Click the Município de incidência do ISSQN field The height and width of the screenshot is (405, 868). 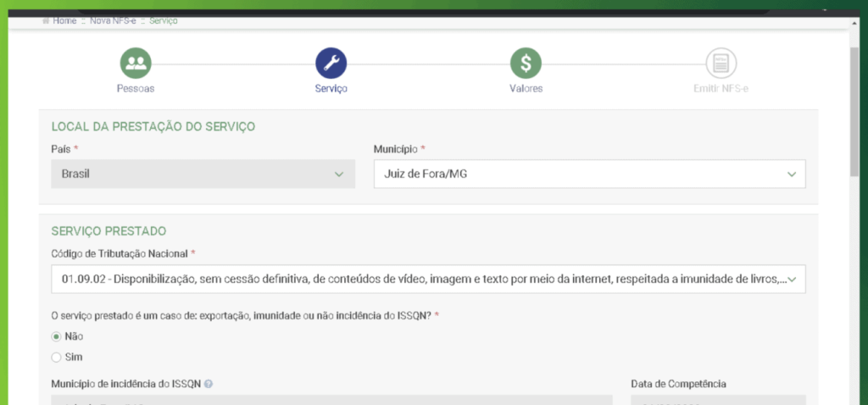coord(331,400)
